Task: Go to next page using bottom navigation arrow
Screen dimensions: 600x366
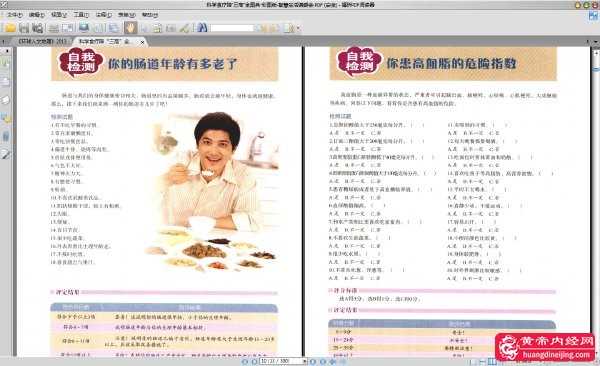Action: pos(313,362)
